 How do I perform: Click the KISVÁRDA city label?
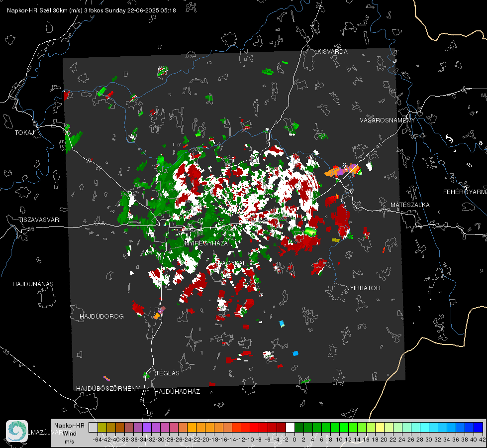pos(332,52)
